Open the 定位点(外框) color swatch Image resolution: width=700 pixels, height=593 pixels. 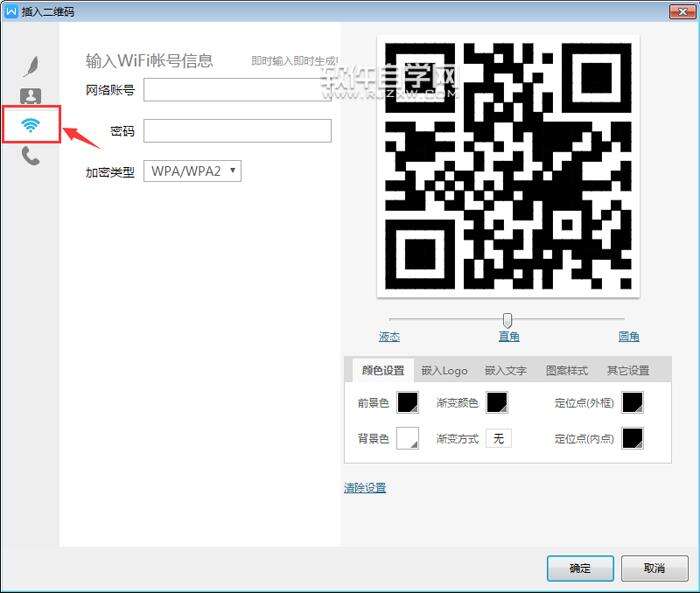tap(633, 402)
